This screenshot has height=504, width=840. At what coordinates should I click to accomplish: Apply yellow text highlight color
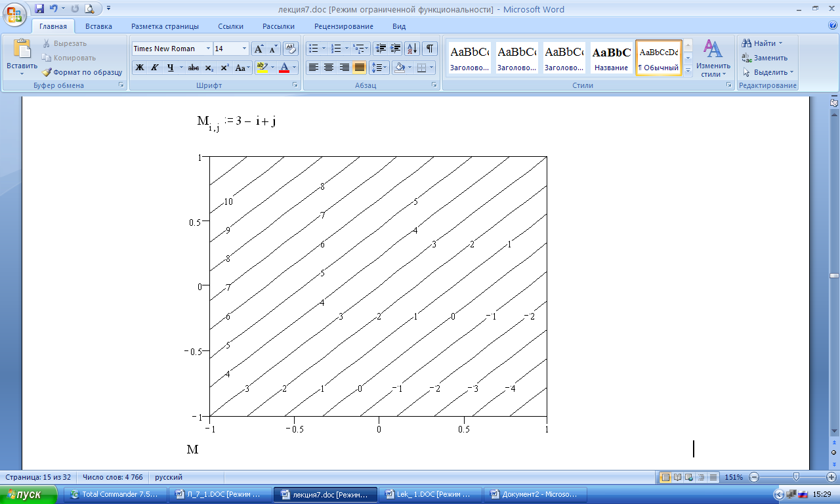click(262, 67)
